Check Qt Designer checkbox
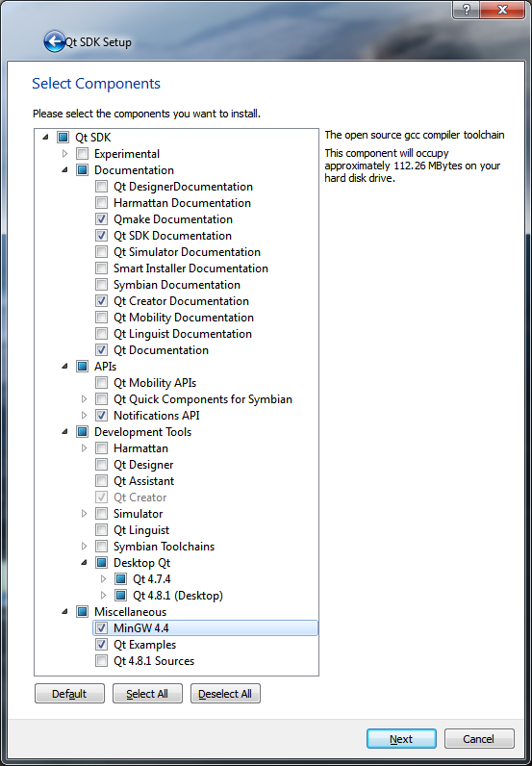The image size is (532, 766). coord(101,465)
